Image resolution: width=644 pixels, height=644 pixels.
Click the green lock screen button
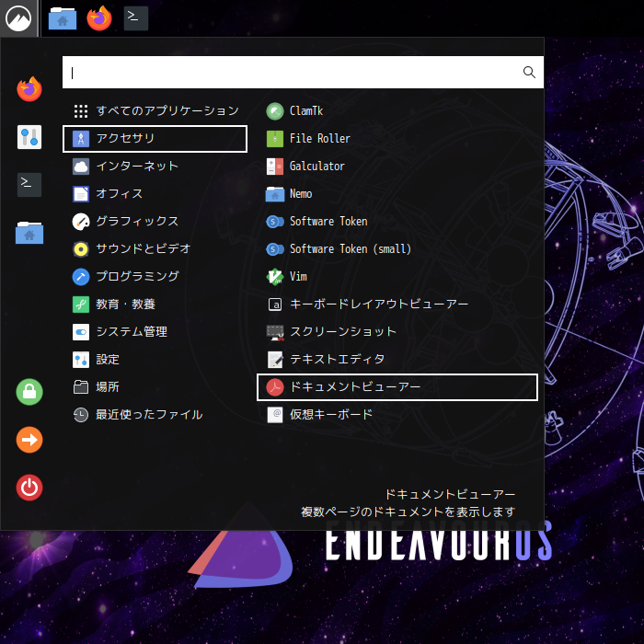(x=29, y=392)
